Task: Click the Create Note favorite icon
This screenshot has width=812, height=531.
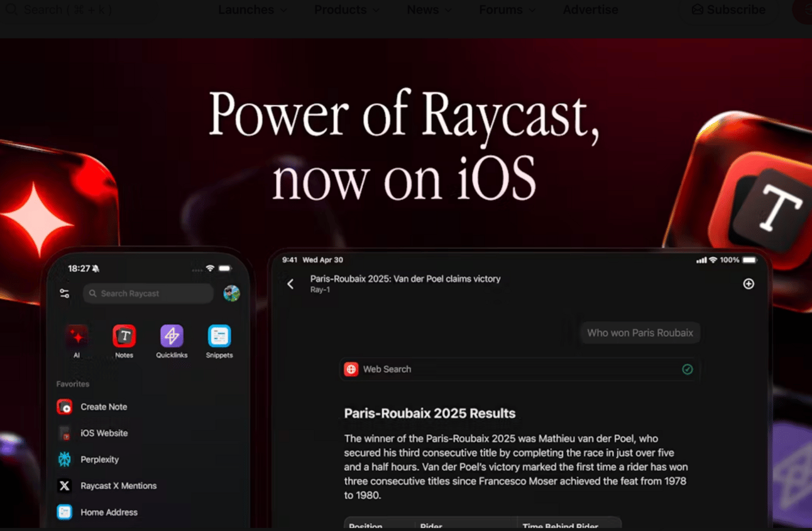Action: tap(65, 407)
